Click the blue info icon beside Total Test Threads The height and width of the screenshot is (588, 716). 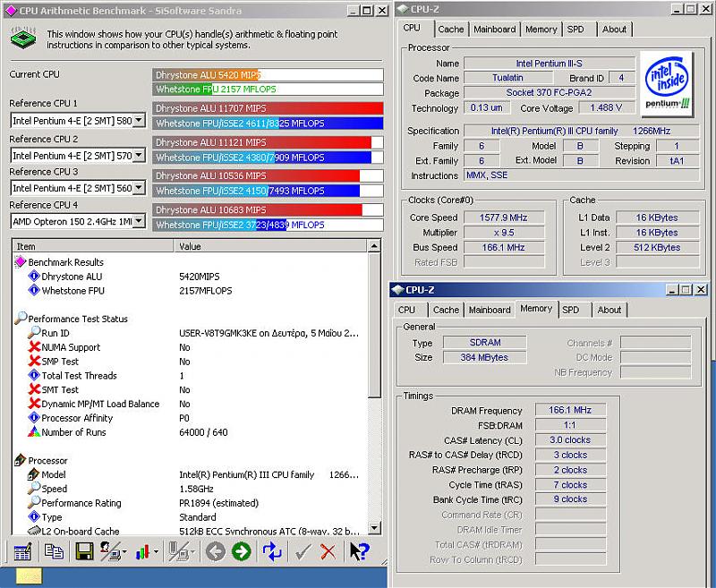(x=34, y=375)
